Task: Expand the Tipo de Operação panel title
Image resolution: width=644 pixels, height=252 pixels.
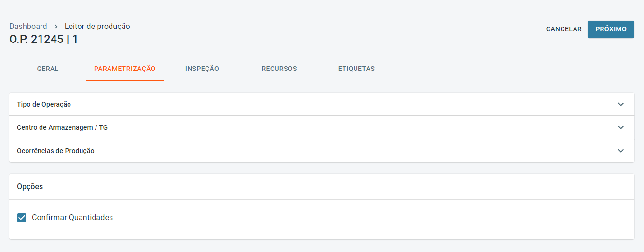Action: [44, 104]
